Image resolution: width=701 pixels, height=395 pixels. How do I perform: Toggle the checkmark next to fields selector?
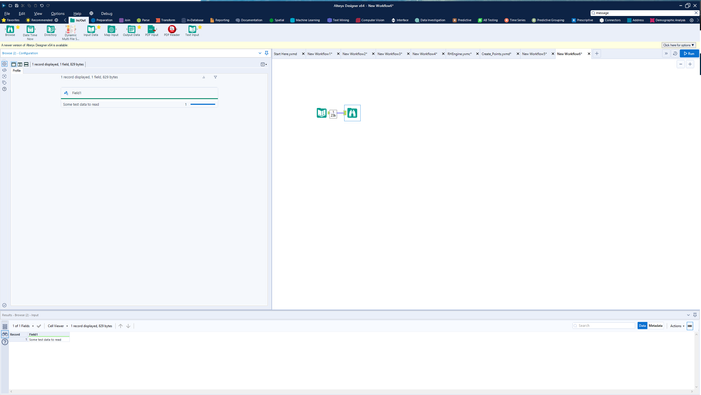[39, 326]
